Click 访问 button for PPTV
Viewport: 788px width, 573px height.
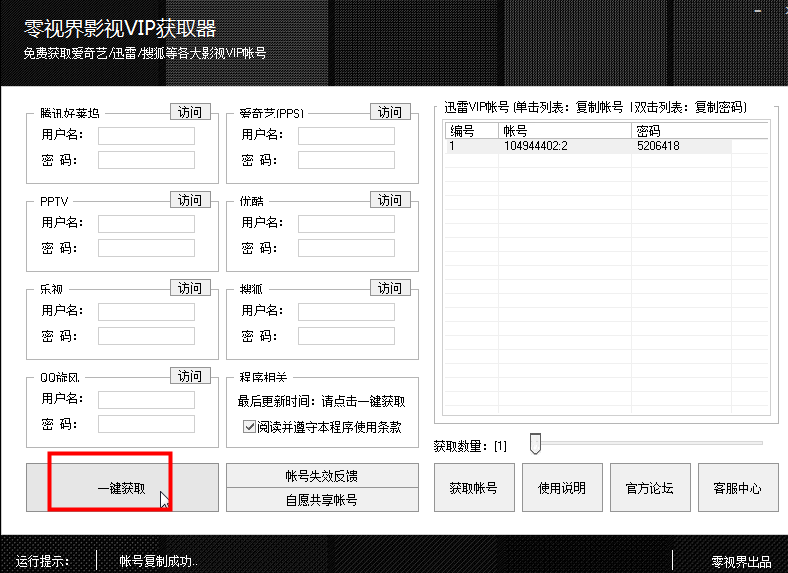point(190,200)
